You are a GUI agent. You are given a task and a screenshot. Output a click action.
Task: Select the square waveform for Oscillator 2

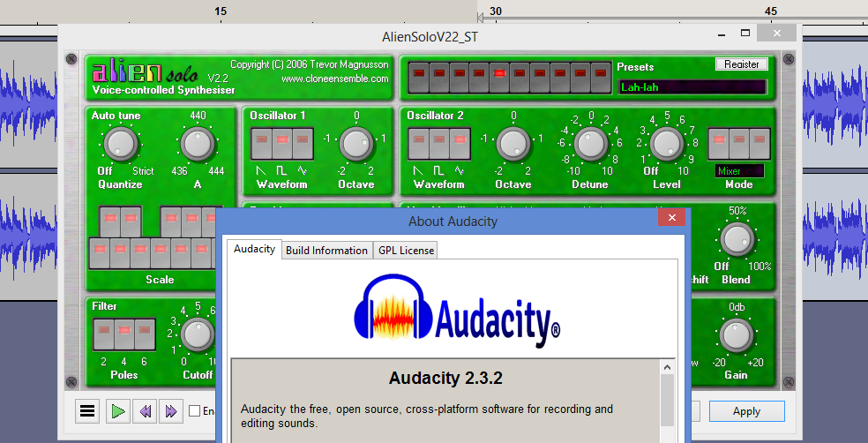[439, 144]
